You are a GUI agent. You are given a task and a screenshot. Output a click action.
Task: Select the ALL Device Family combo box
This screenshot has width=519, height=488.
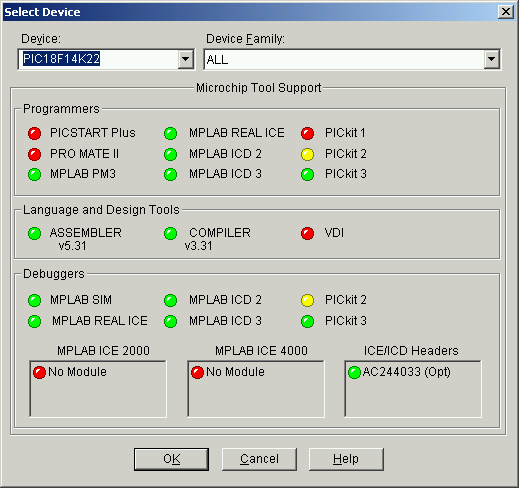point(352,60)
